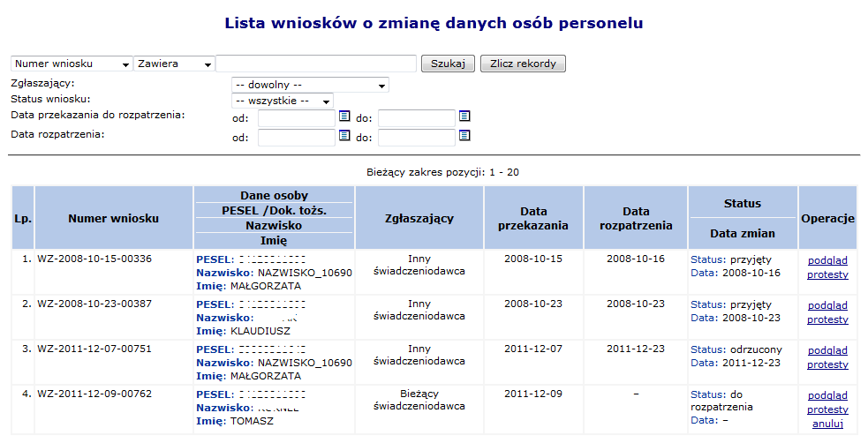Open podgląd for WZ-2008-10-15-00336
Image resolution: width=868 pixels, height=443 pixels.
click(x=827, y=260)
